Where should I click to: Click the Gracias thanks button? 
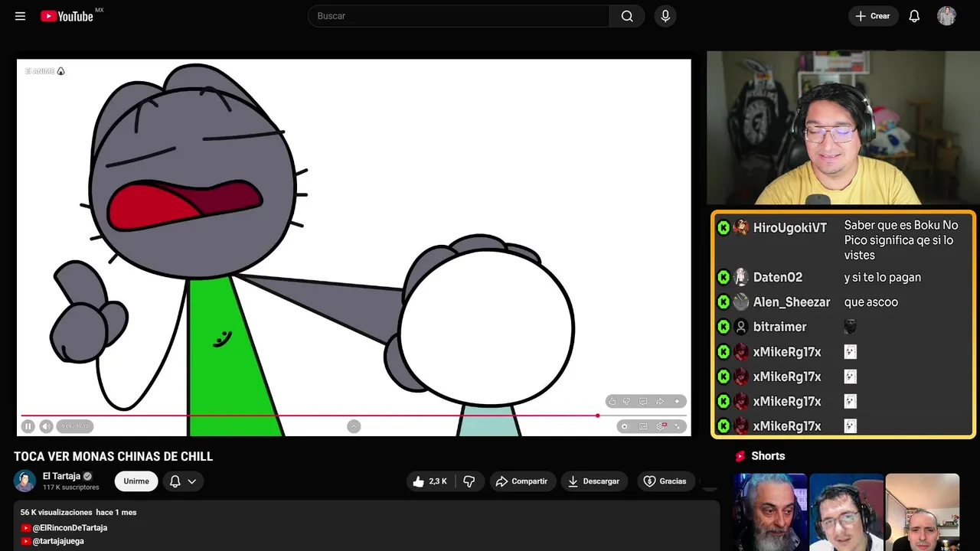[665, 481]
